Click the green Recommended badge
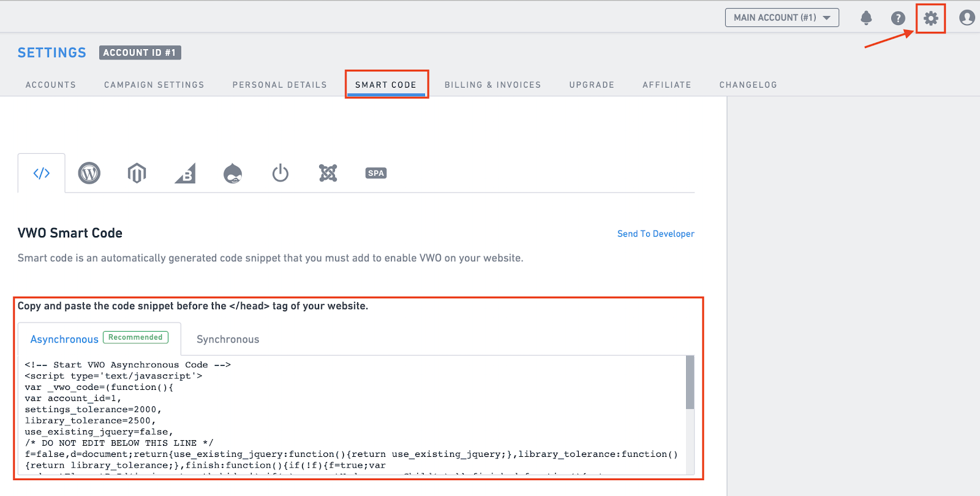980x496 pixels. click(135, 337)
